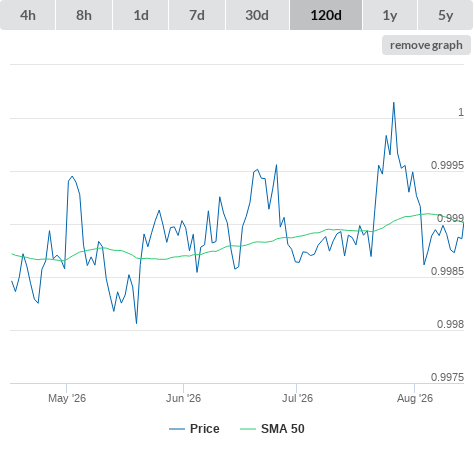The width and height of the screenshot is (474, 455).
Task: Show the 1y price history
Action: pyautogui.click(x=390, y=15)
